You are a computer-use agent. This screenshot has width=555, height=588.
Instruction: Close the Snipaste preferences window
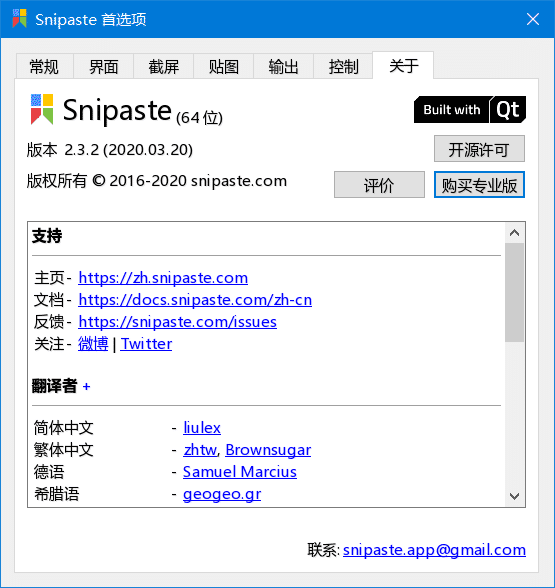532,19
